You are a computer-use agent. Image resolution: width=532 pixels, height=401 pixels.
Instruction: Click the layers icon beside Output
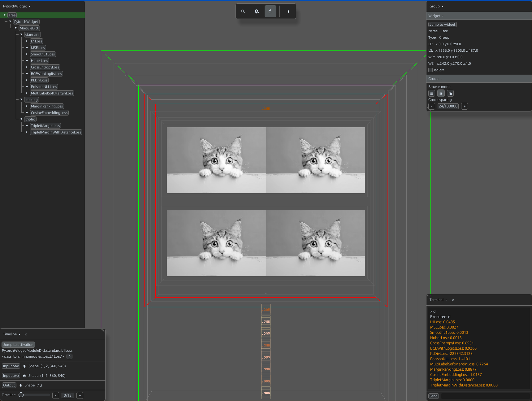point(21,385)
